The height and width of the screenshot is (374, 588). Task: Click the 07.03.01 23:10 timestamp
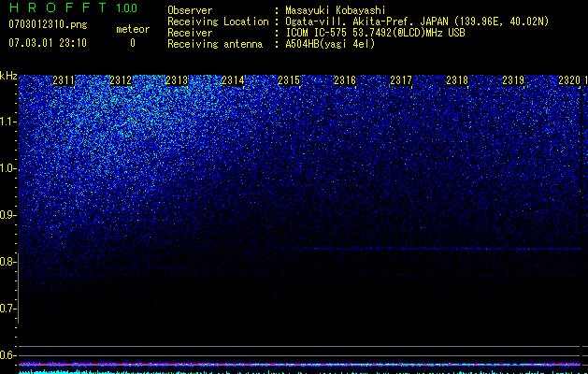(48, 43)
